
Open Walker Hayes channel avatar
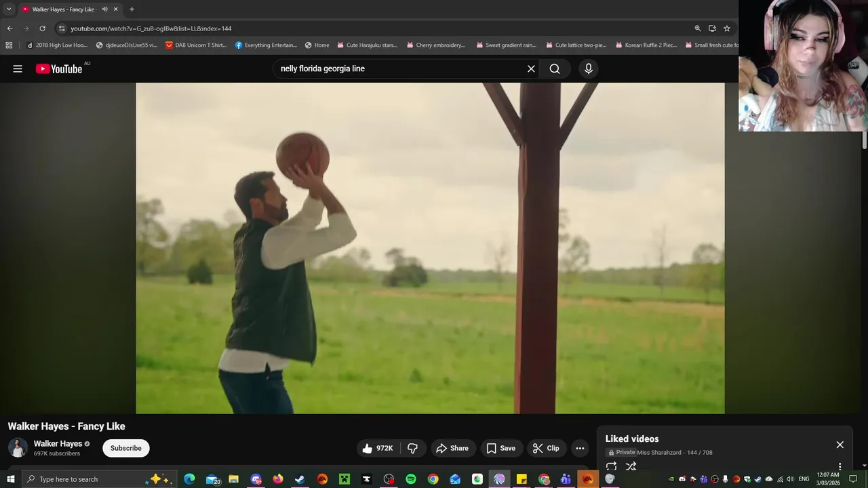(x=18, y=448)
